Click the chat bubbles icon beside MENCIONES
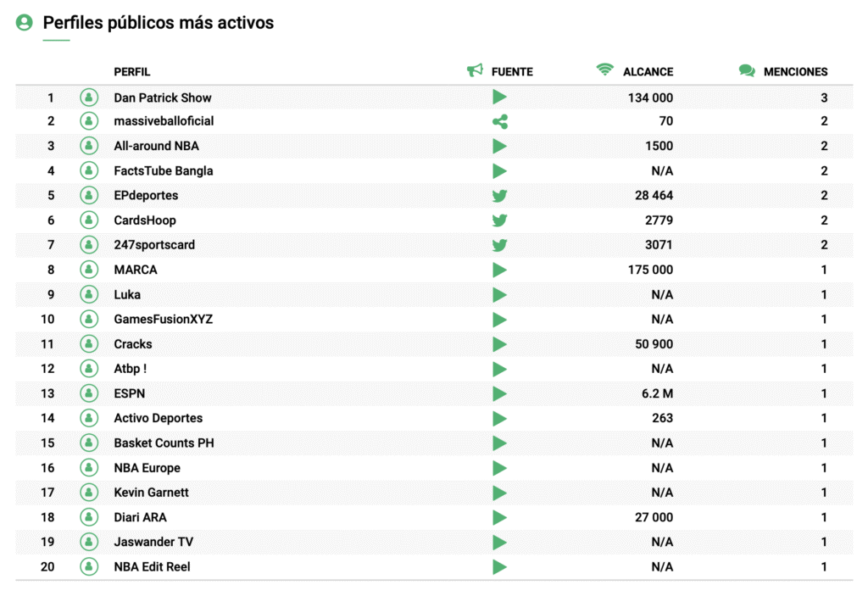The image size is (868, 596). [747, 71]
